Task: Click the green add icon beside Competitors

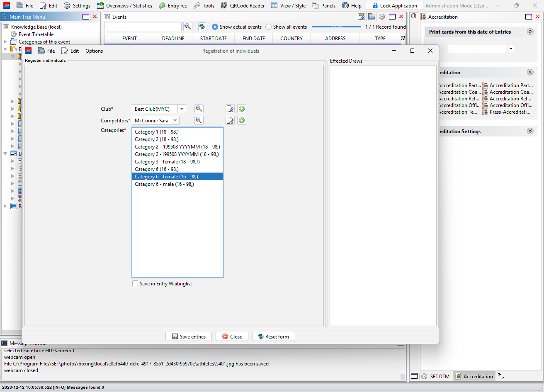Action: pos(242,120)
